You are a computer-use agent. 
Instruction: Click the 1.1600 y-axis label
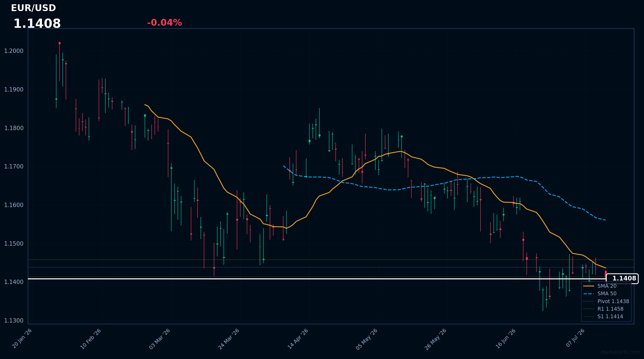(14, 205)
